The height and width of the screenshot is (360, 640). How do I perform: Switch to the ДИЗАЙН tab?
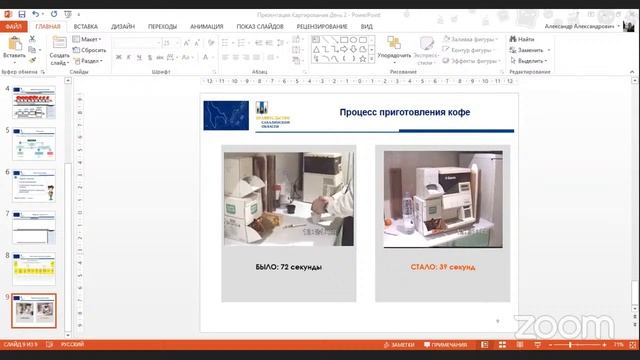(123, 27)
